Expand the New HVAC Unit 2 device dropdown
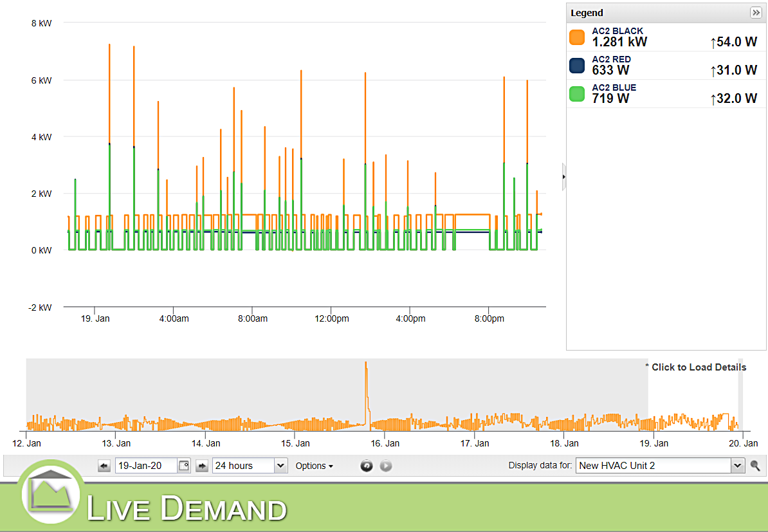768x532 pixels. tap(660, 466)
